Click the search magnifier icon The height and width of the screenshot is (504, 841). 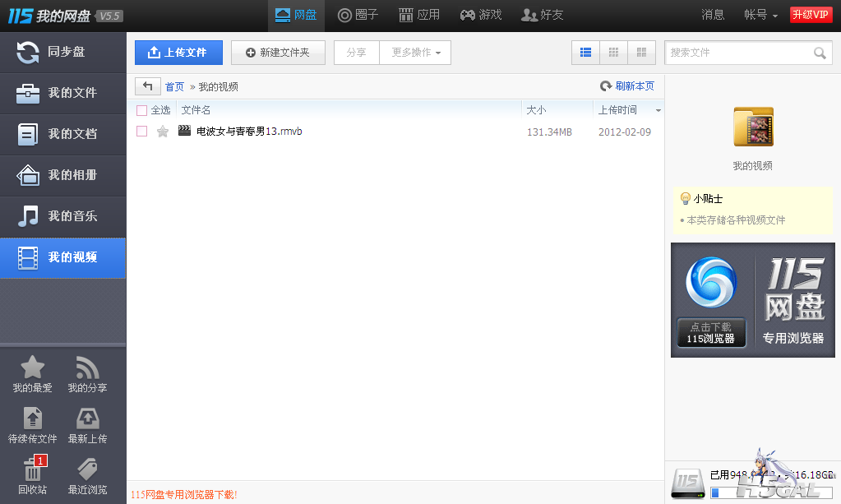pyautogui.click(x=820, y=53)
